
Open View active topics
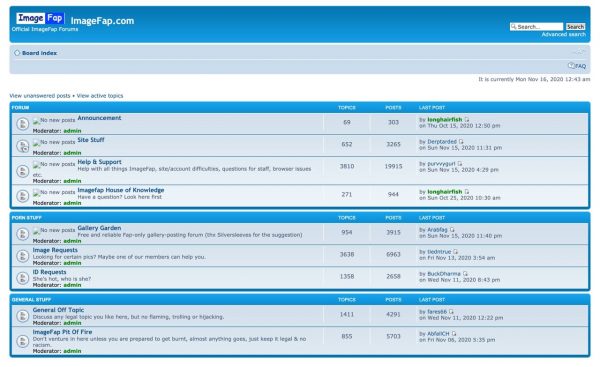click(100, 96)
